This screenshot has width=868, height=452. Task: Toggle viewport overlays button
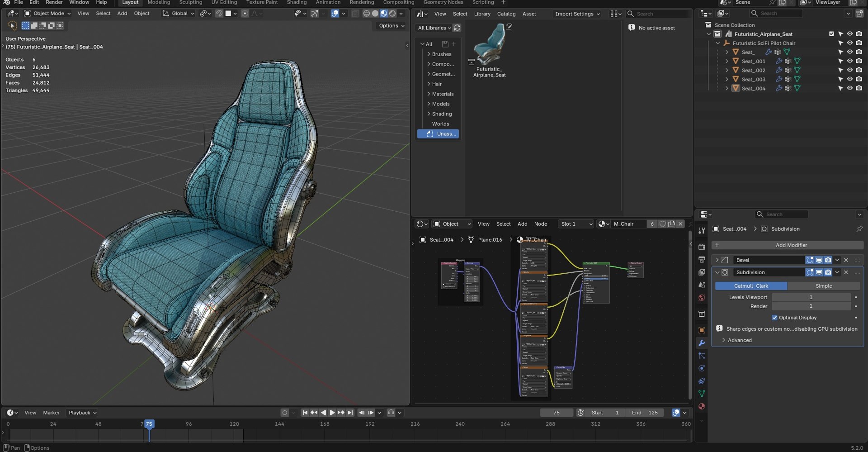335,14
